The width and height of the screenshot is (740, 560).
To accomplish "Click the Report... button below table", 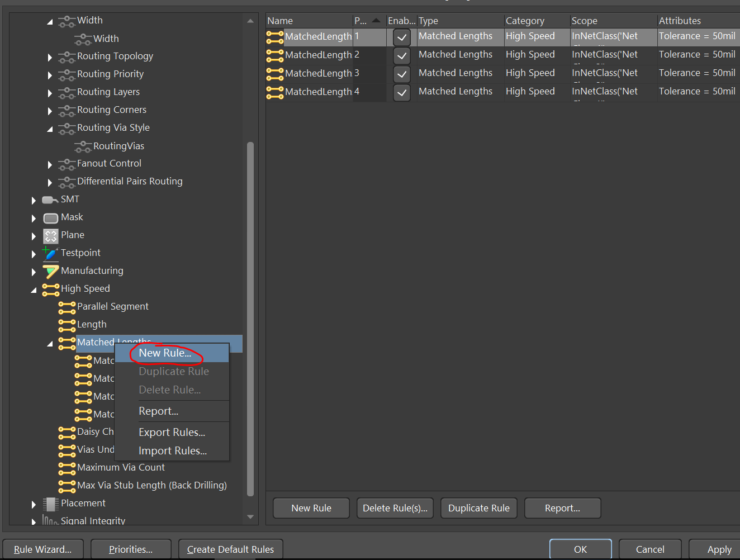I will click(563, 508).
